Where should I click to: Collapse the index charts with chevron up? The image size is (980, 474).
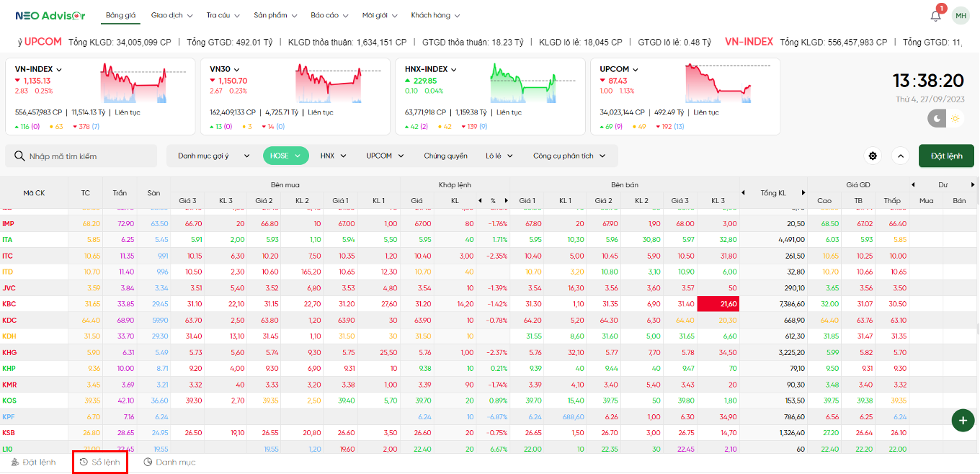(900, 156)
